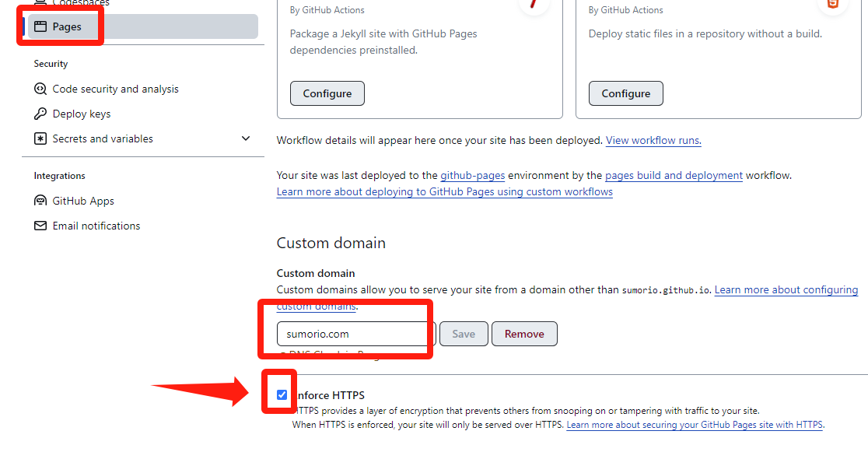Click the HTML5 static files workflow icon

click(832, 4)
